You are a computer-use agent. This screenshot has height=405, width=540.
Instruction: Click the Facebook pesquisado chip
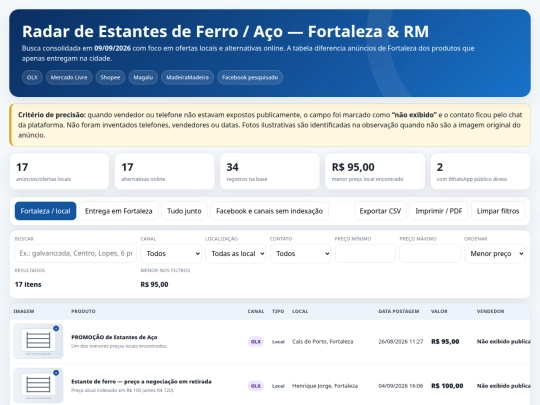click(x=250, y=77)
